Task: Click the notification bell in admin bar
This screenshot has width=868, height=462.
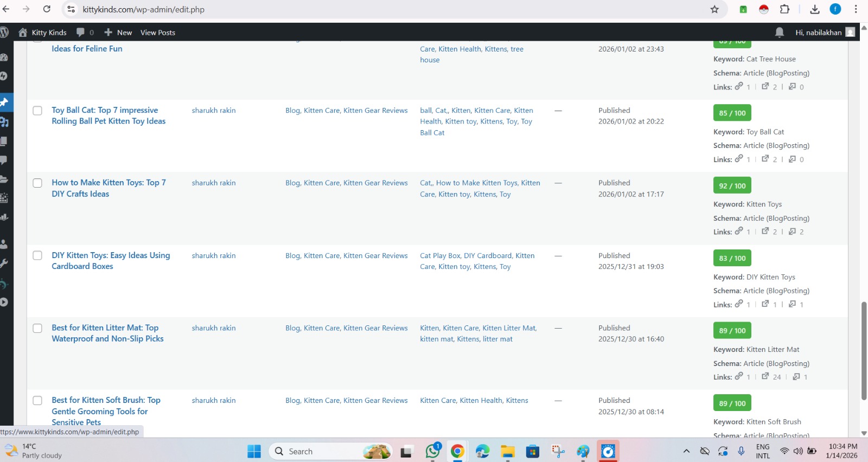Action: (779, 33)
